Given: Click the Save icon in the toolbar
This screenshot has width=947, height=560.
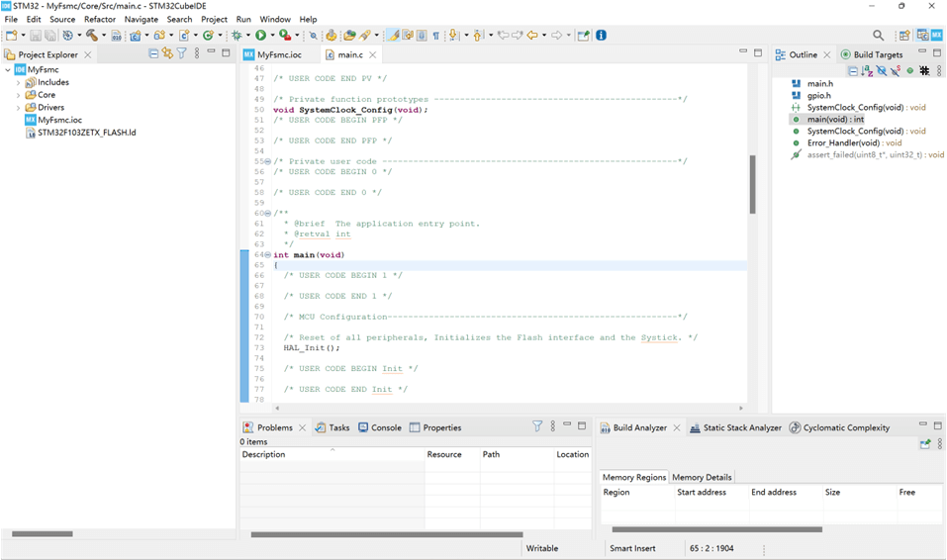Looking at the screenshot, I should (x=36, y=36).
